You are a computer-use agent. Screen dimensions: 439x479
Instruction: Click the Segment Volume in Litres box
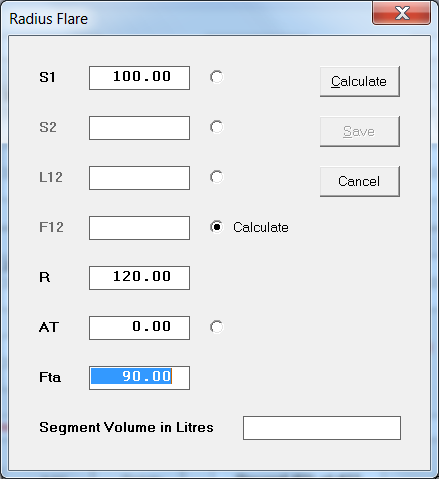[322, 428]
